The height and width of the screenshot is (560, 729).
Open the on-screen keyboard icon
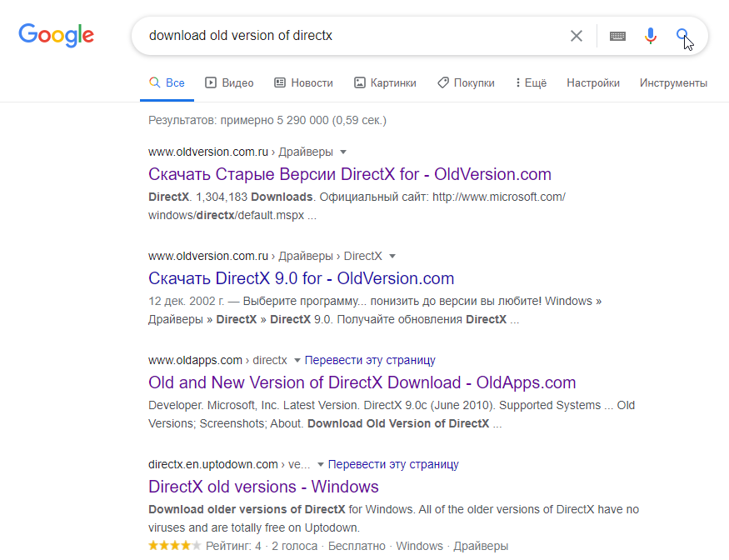(x=617, y=36)
